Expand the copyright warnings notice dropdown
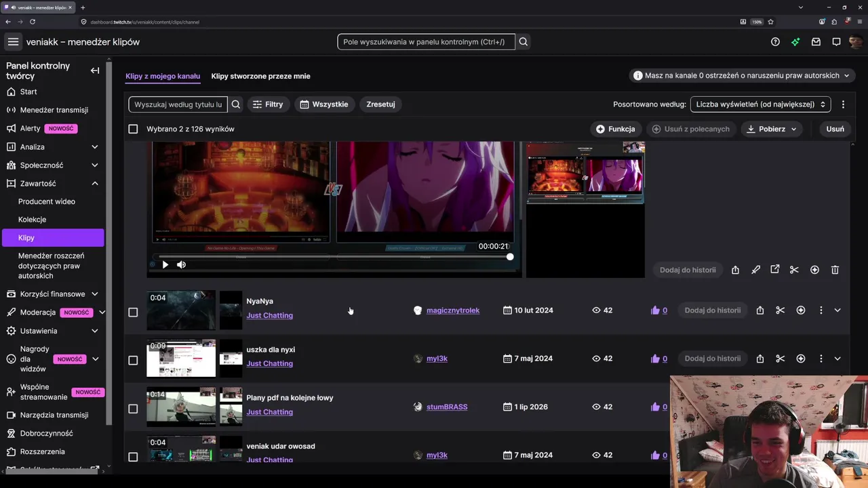The width and height of the screenshot is (868, 488). tap(742, 76)
